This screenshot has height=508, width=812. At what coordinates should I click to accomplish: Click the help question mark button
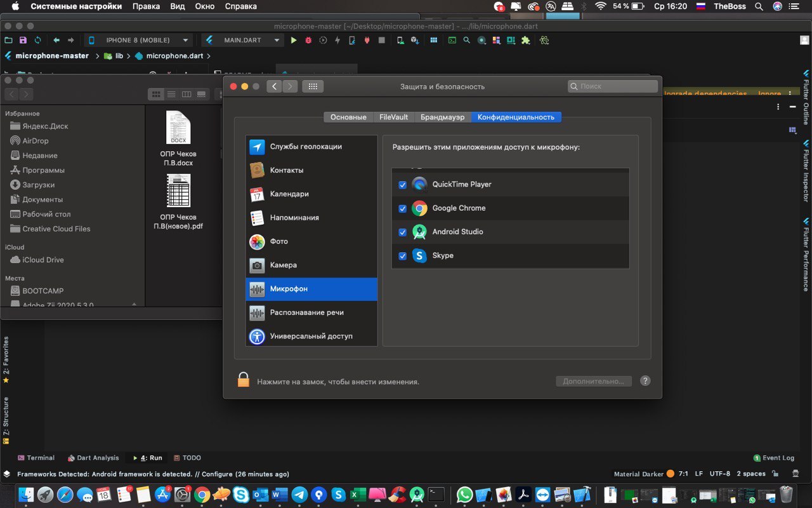click(x=645, y=381)
